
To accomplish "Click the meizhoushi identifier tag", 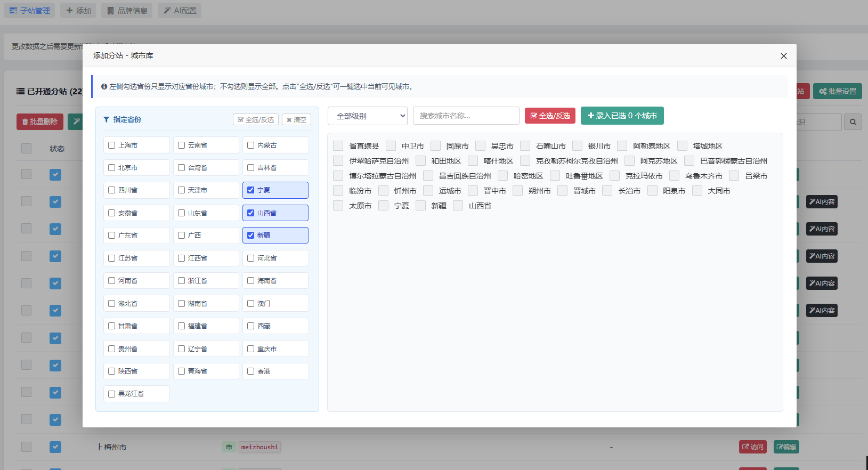I will point(259,447).
